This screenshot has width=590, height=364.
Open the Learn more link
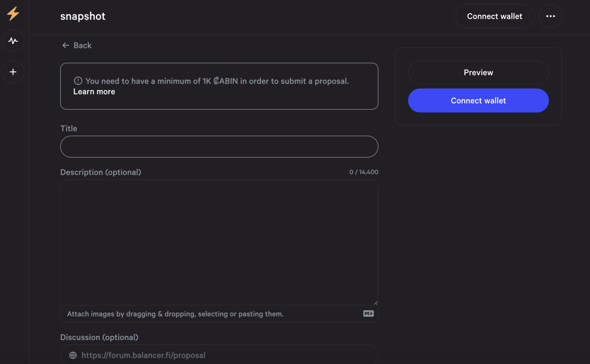click(x=94, y=92)
